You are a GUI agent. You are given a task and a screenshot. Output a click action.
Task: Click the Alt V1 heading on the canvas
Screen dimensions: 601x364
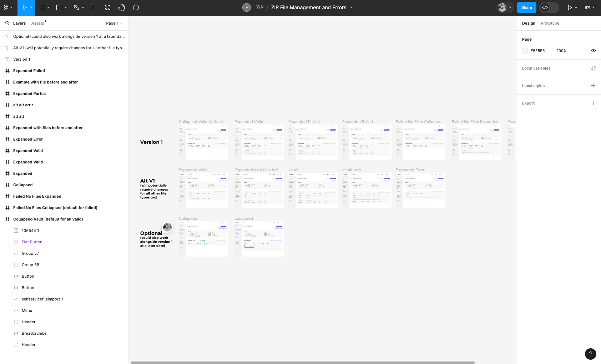pos(147,181)
